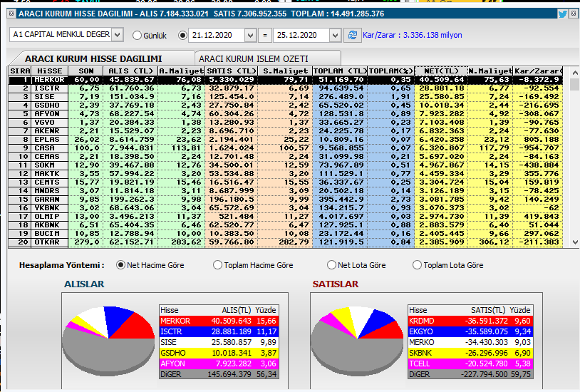
Task: Click the magenta TCELL legend row in SATISLAR
Action: [470, 364]
